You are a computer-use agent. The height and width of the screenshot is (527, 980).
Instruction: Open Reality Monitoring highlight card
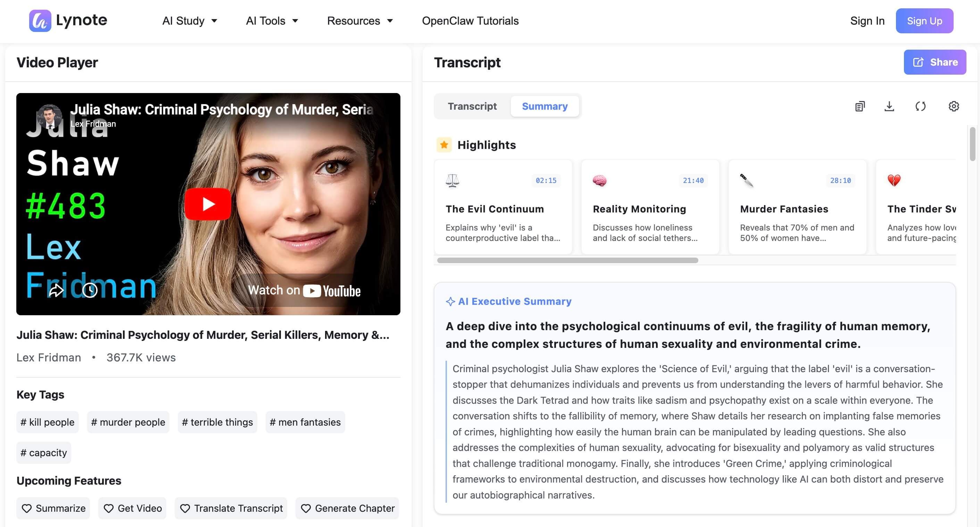click(x=650, y=207)
